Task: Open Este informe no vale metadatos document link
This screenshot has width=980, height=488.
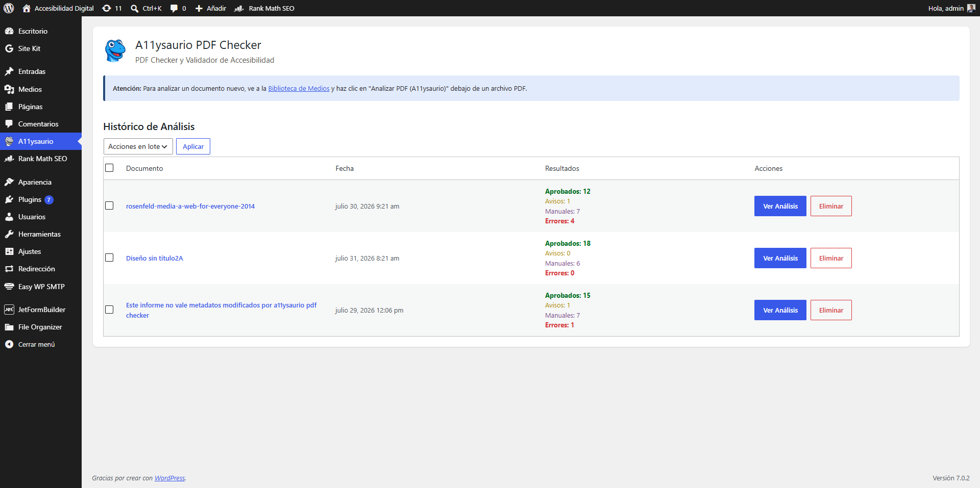Action: (x=221, y=310)
